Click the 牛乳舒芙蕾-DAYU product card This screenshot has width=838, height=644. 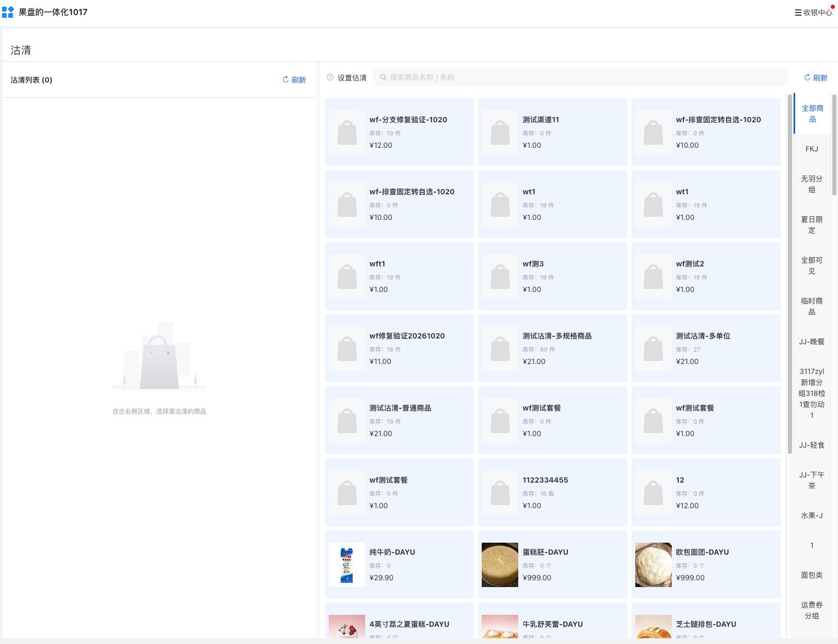click(553, 620)
